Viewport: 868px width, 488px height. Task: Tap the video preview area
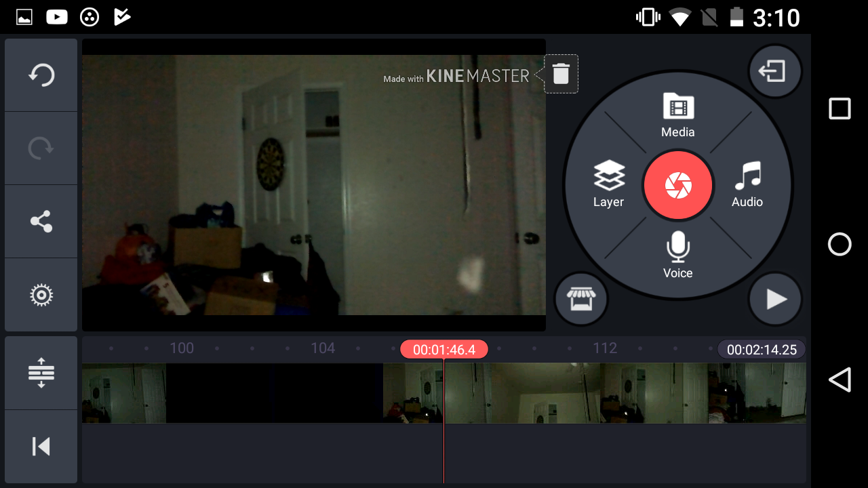point(314,185)
